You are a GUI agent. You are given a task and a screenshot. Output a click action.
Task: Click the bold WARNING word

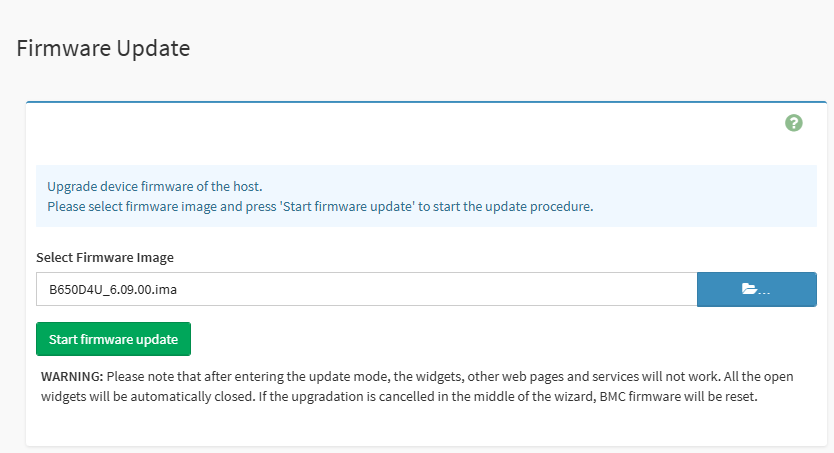(x=71, y=376)
